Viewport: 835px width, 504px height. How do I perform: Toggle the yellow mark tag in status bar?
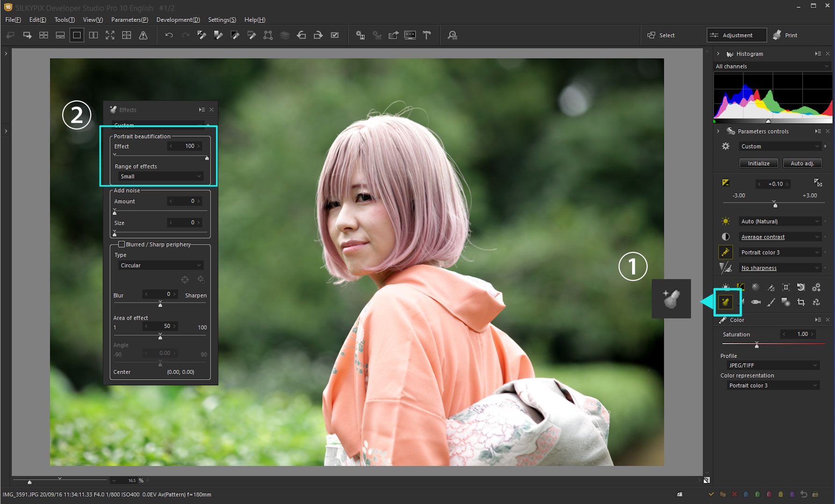point(781,494)
